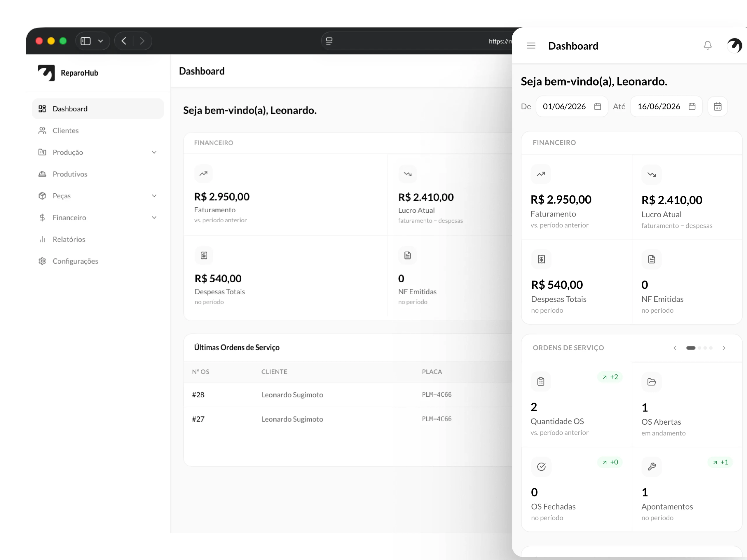Open service order #28 row
The image size is (747, 560).
click(348, 395)
